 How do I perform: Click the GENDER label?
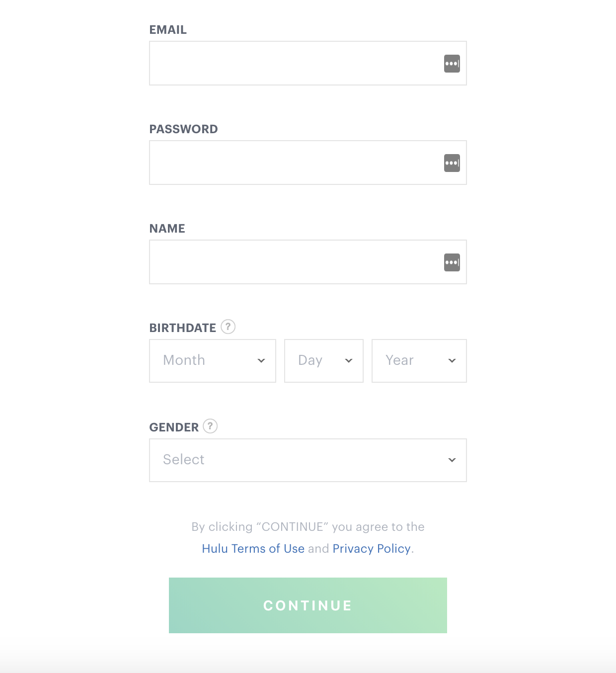tap(174, 426)
